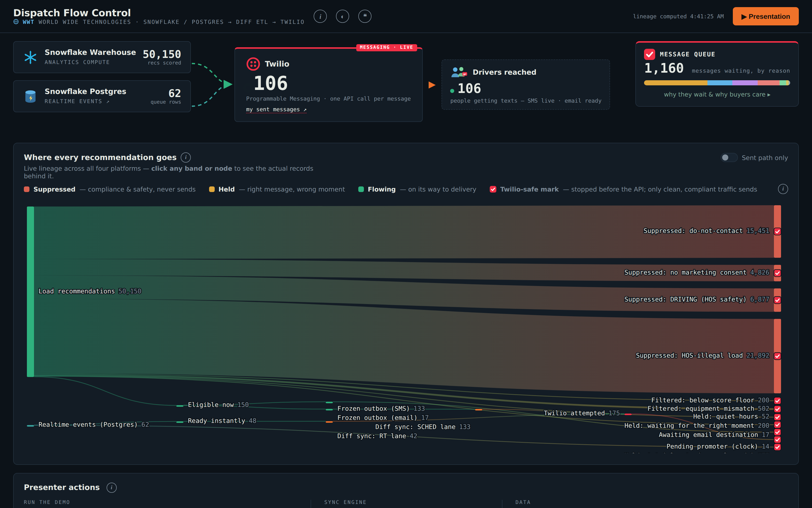The width and height of the screenshot is (812, 508).
Task: Open the header info icon
Action: click(x=320, y=16)
